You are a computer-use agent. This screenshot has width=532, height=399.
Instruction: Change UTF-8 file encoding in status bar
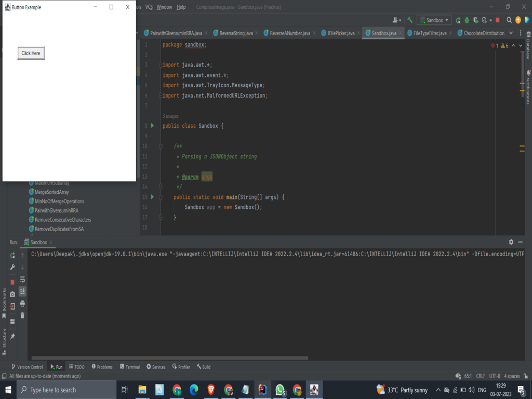[x=495, y=376]
